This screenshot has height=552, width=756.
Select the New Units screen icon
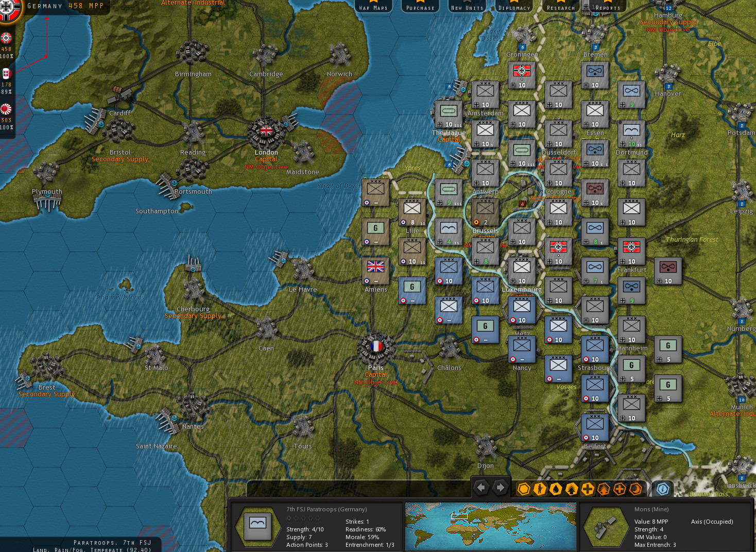tap(467, 7)
